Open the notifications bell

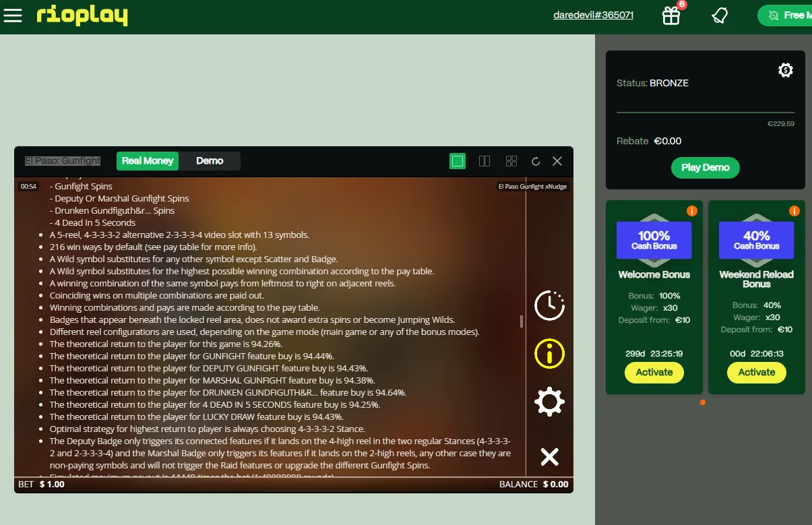[720, 16]
